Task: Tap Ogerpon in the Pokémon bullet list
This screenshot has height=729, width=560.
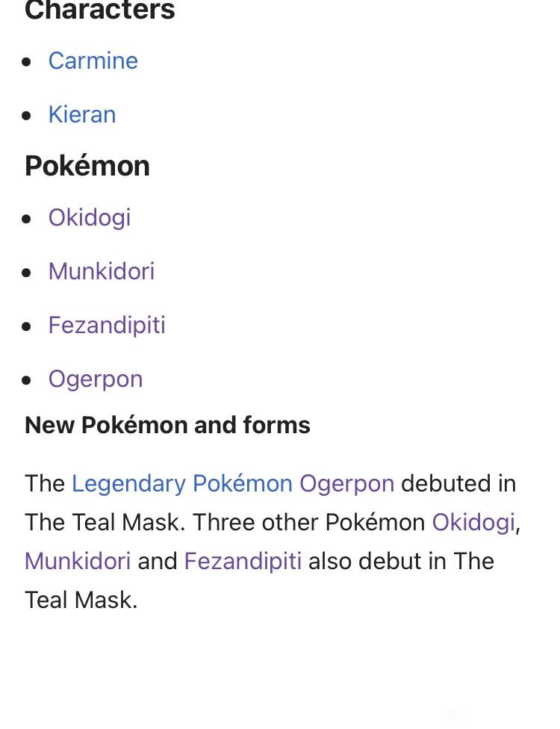Action: coord(96,379)
